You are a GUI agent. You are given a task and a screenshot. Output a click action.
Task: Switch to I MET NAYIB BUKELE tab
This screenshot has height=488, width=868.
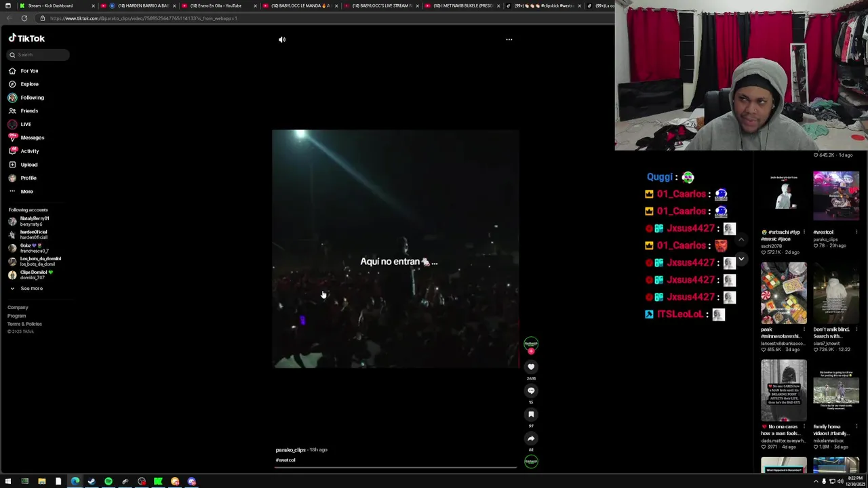[x=462, y=5]
